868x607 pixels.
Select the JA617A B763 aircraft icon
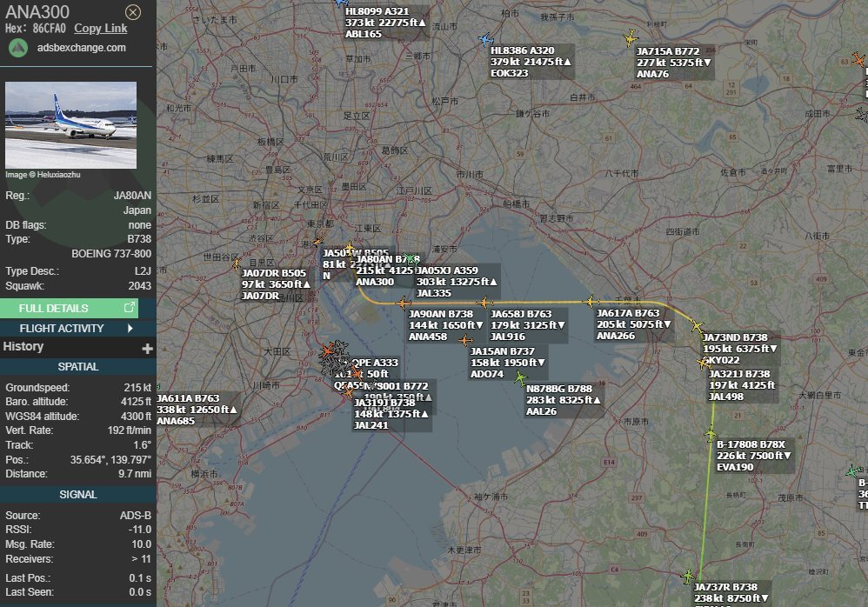tap(591, 301)
